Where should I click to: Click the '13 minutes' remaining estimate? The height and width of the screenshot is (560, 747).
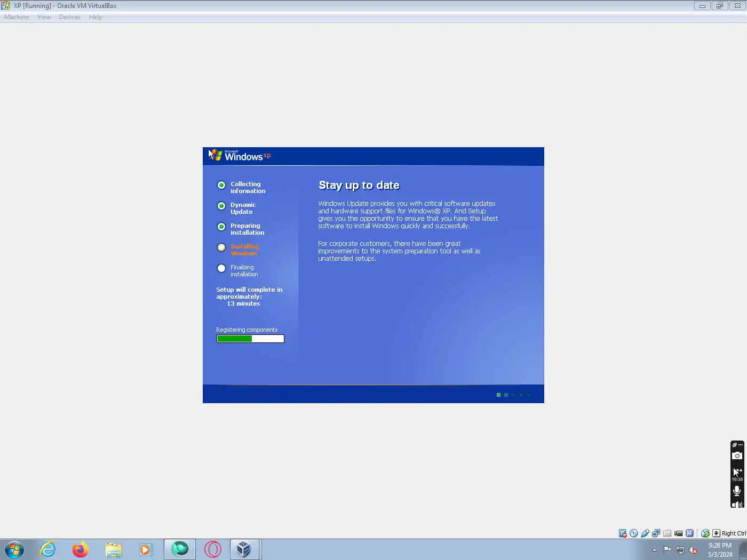point(243,303)
